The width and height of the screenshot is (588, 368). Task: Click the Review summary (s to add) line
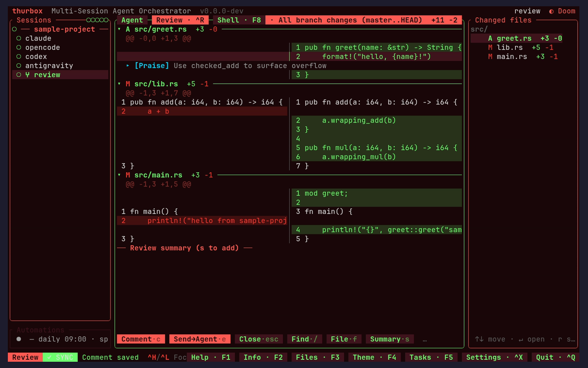pyautogui.click(x=184, y=248)
